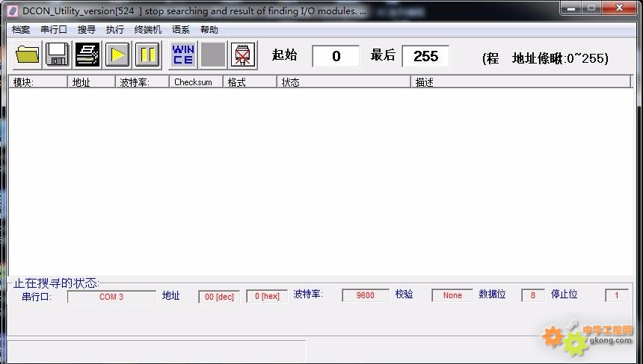Open the 帮助 help menu
643x364 pixels.
[x=209, y=30]
